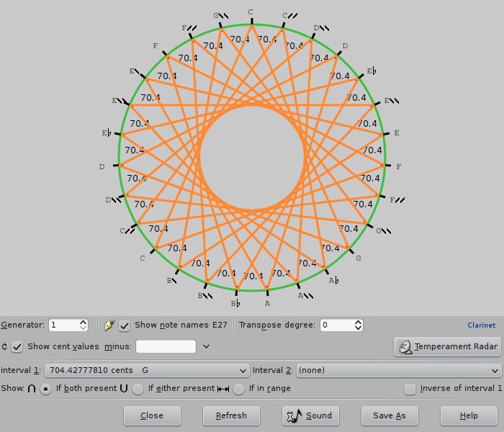Viewport: 504px width, 432px height.
Task: Click the Generator spin box stepper
Action: (83, 325)
